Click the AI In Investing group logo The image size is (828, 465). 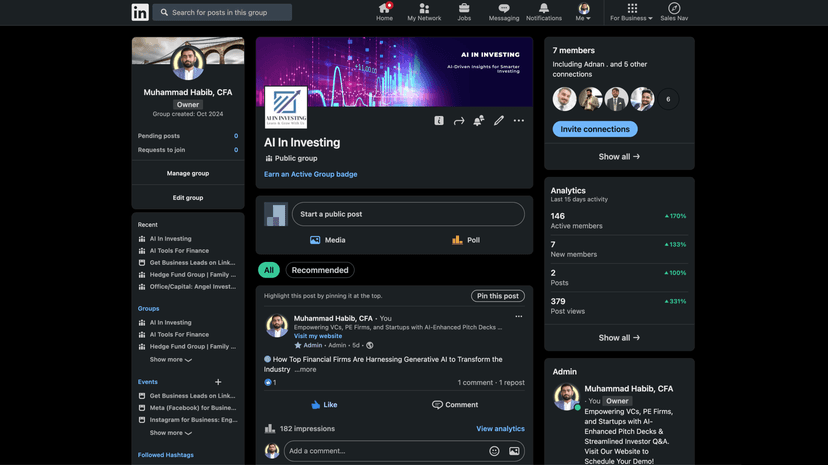tap(286, 107)
